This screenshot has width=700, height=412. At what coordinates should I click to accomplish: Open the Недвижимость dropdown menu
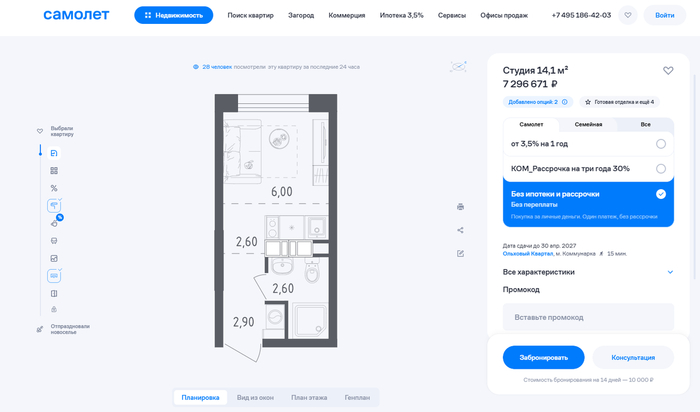pos(173,16)
